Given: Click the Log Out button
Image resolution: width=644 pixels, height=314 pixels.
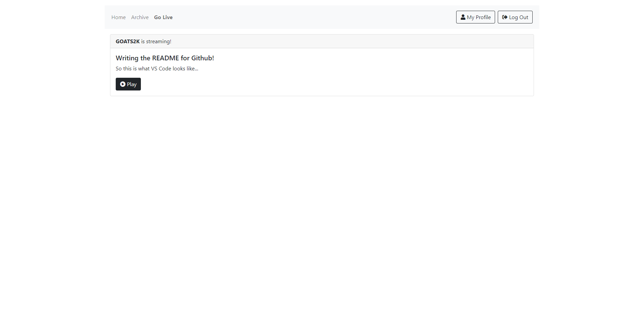Looking at the screenshot, I should (x=515, y=17).
